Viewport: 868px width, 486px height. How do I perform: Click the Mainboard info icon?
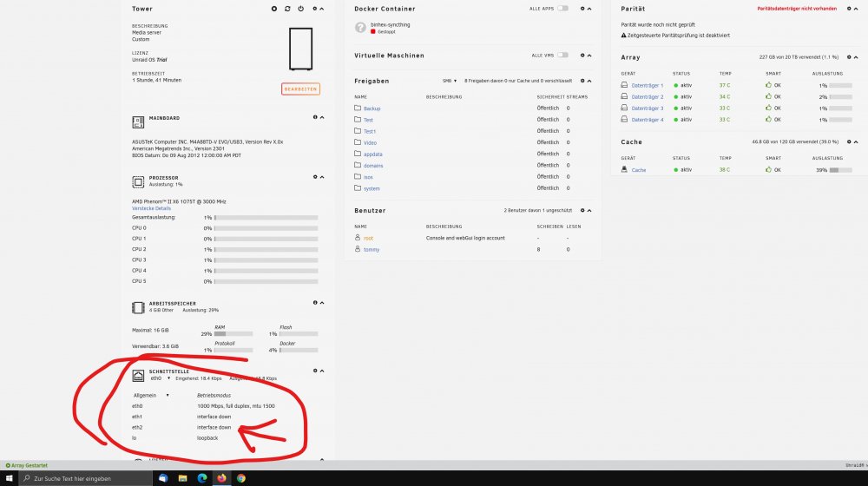315,117
